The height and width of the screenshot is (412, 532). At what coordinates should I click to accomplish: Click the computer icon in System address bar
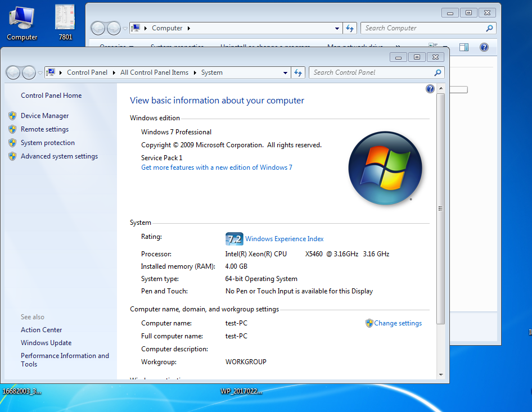(x=51, y=73)
